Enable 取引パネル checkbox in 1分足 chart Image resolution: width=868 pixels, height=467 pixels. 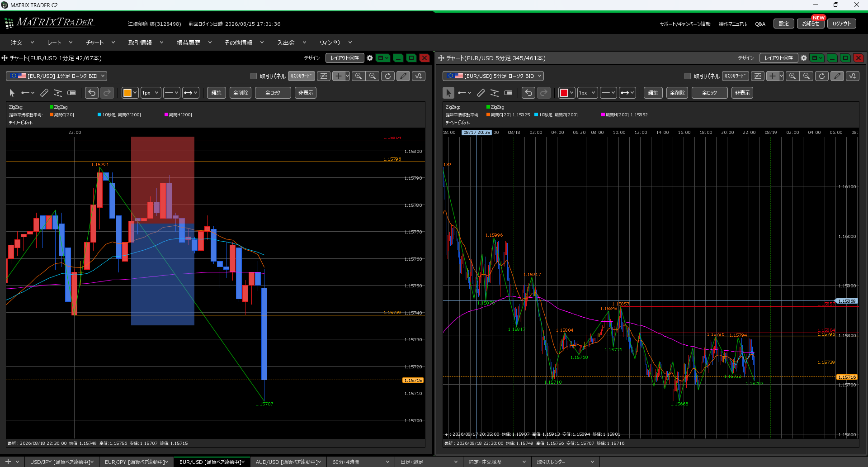pyautogui.click(x=254, y=76)
